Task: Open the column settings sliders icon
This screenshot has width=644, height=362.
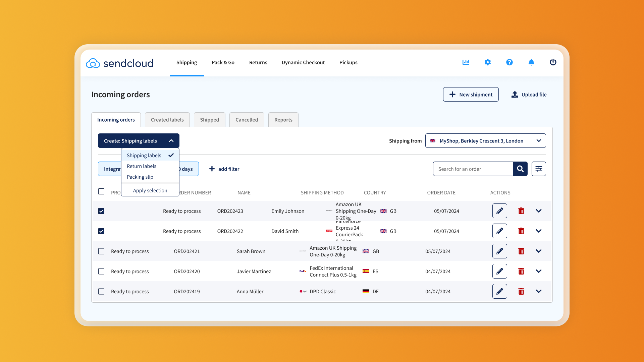Action: [539, 169]
